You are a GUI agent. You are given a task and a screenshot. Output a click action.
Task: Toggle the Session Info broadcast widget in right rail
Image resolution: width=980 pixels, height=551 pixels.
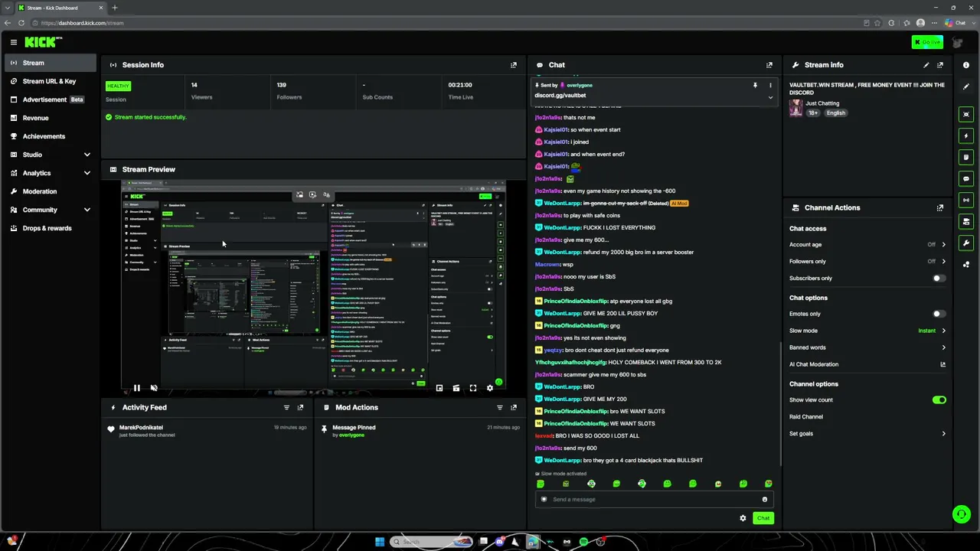(x=966, y=201)
